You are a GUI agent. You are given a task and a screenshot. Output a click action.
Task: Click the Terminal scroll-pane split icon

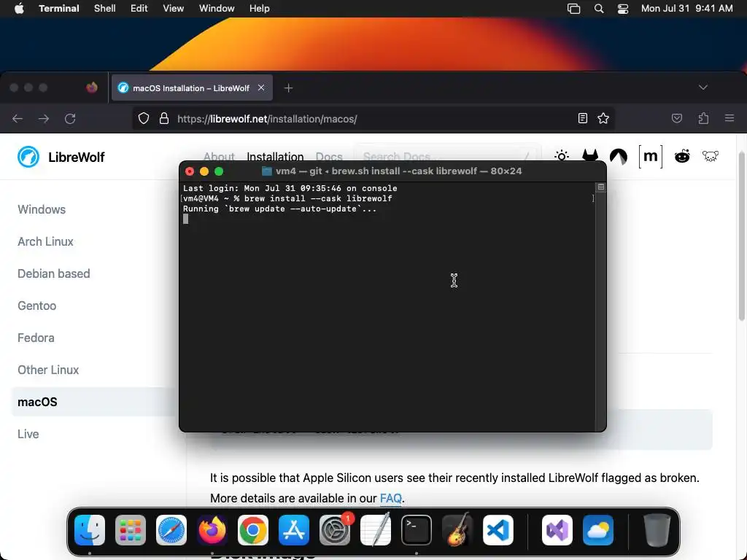(x=601, y=187)
